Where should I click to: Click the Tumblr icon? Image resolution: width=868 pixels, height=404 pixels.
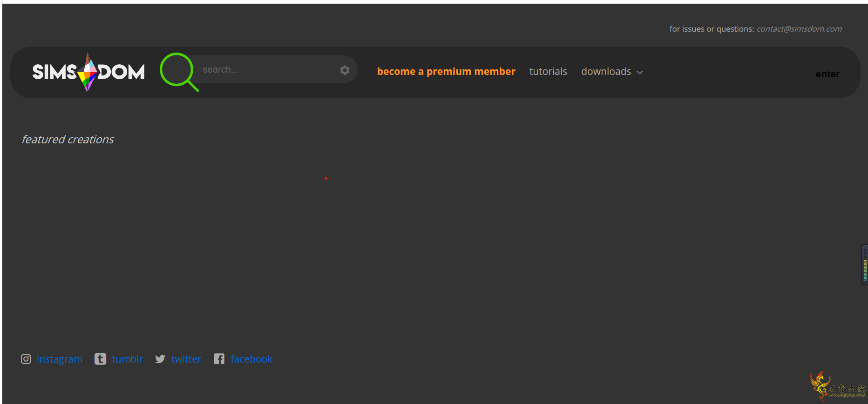point(100,359)
